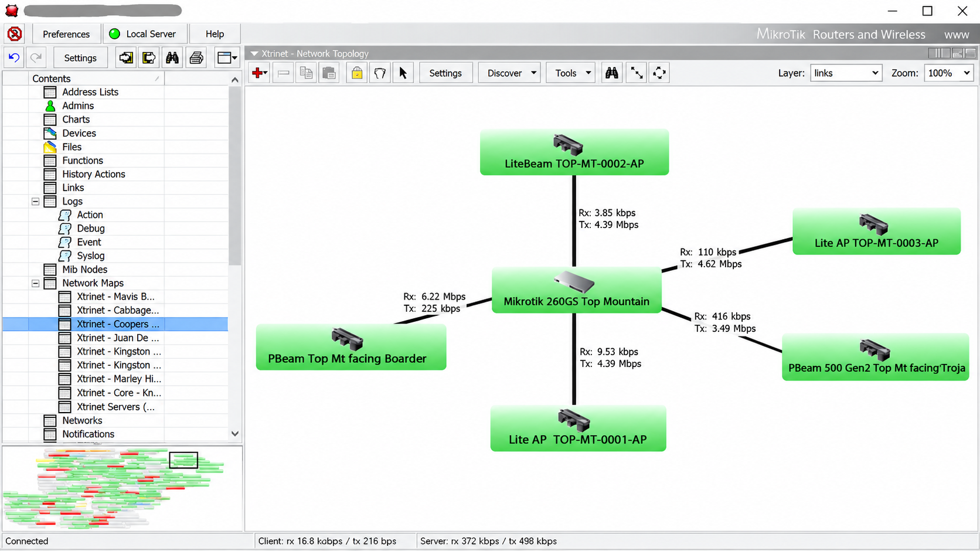Click the export icon in left toolbar
Image resolution: width=980 pixels, height=551 pixels.
[x=149, y=57]
